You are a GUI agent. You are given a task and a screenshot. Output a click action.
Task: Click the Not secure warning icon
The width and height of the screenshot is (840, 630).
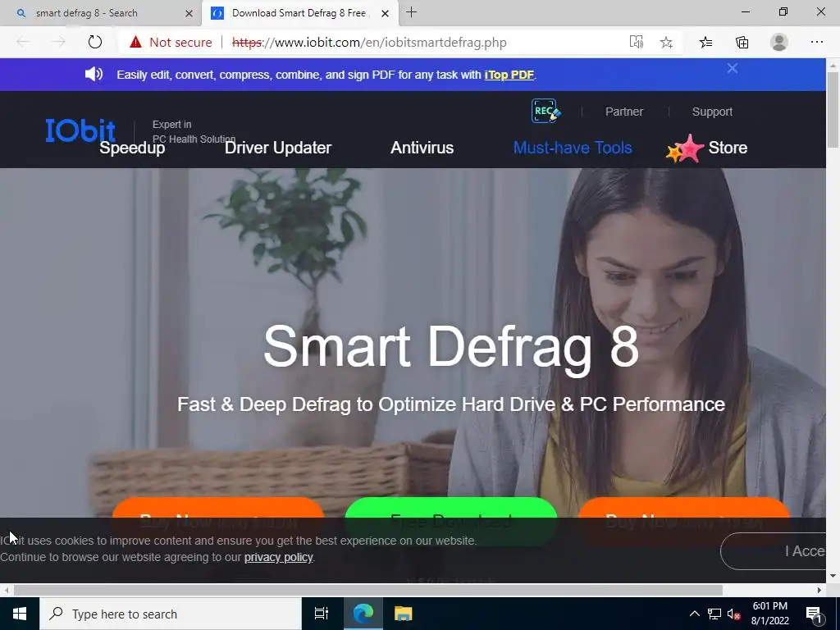[135, 42]
